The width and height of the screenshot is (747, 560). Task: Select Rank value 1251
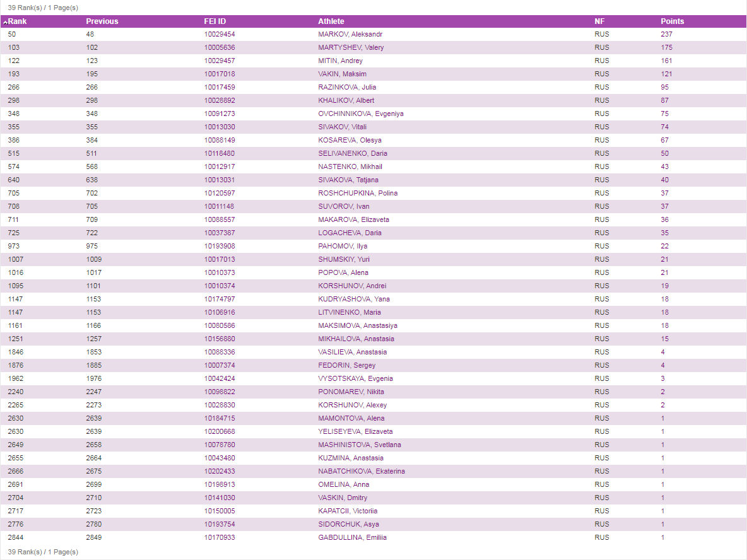(x=15, y=339)
